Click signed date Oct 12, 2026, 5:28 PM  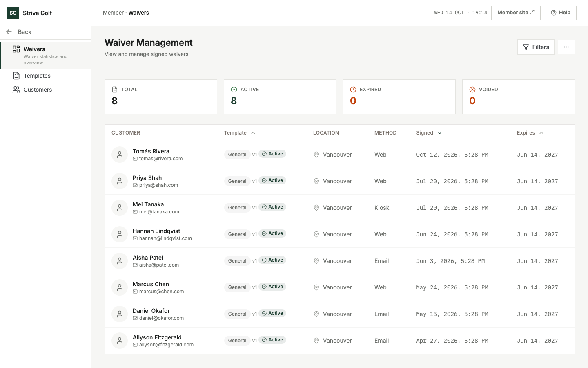452,155
